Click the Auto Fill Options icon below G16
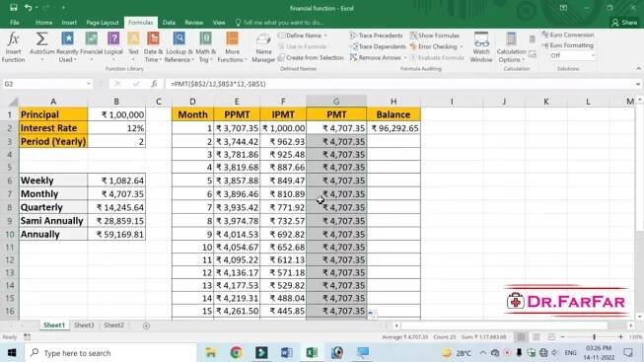 point(372,314)
